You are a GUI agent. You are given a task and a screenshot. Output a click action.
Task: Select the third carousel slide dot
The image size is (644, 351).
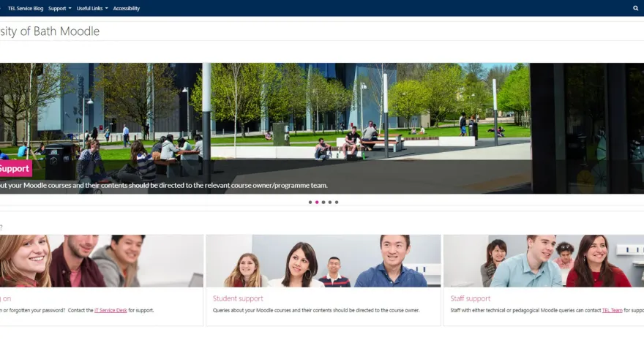pyautogui.click(x=323, y=203)
